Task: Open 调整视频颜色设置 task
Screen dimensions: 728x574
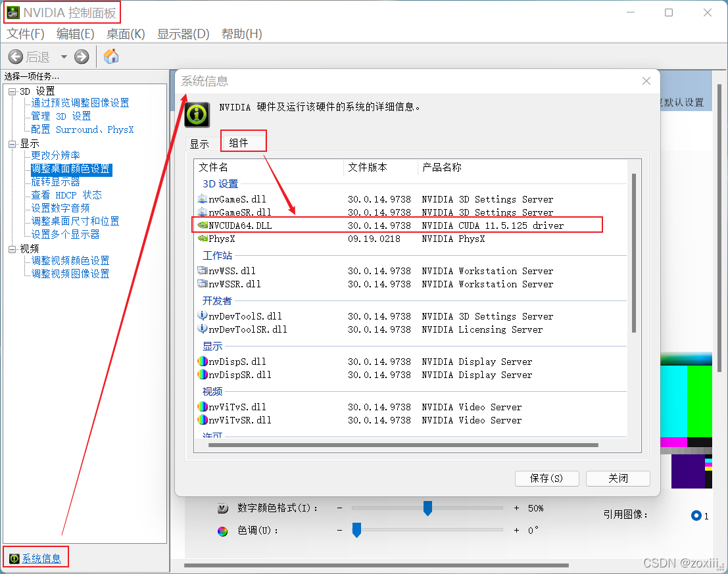Action: tap(70, 260)
